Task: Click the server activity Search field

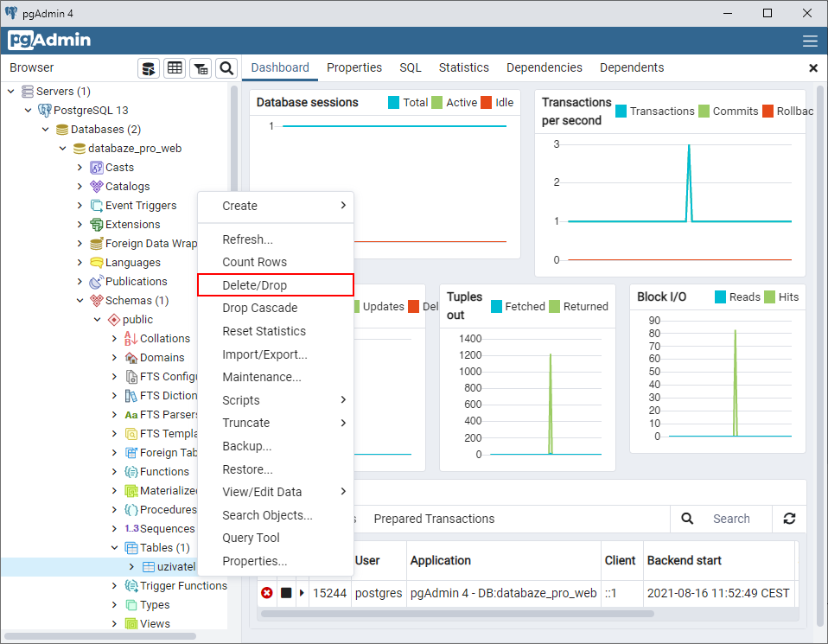Action: (x=731, y=519)
